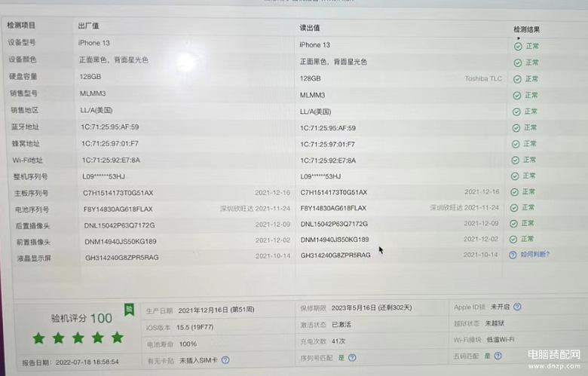Select L09******53HJ in 读出值 column
The width and height of the screenshot is (588, 376).
pyautogui.click(x=320, y=176)
